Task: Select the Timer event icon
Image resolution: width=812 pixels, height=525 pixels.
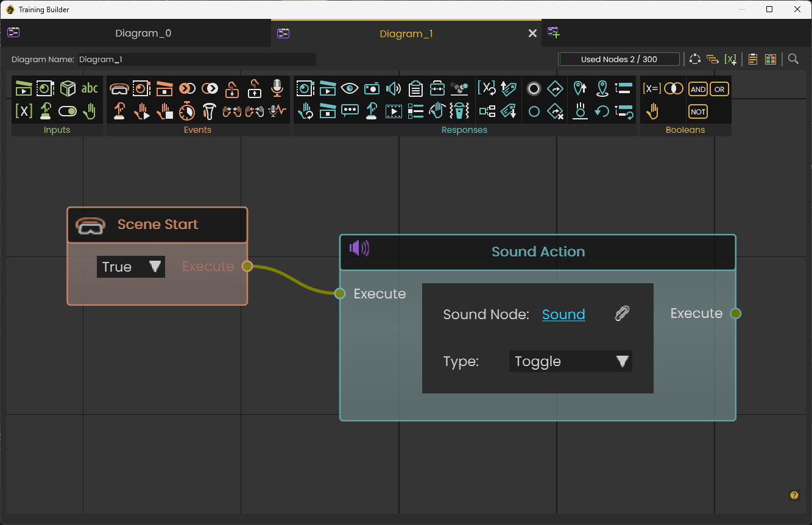Action: click(x=187, y=111)
